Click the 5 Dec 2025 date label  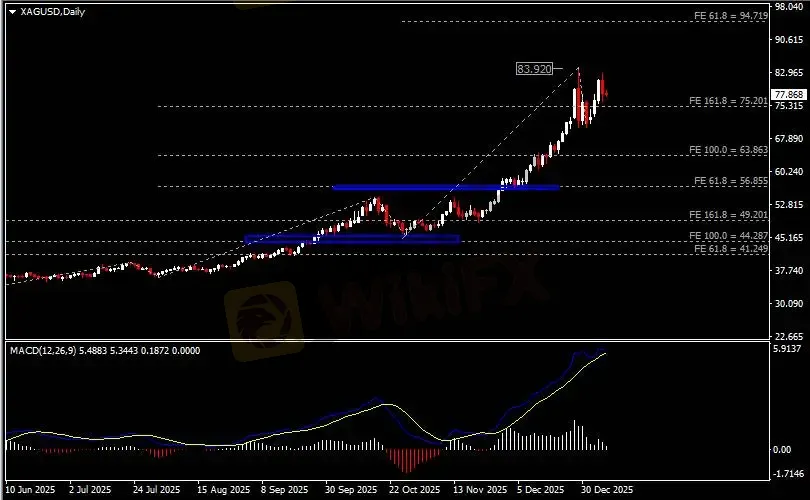(541, 490)
